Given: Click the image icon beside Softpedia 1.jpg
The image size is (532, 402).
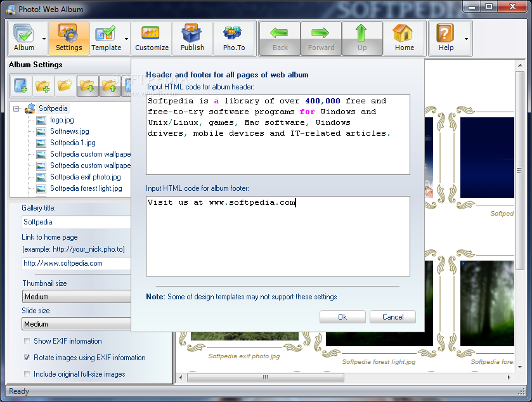Looking at the screenshot, I should pyautogui.click(x=41, y=143).
